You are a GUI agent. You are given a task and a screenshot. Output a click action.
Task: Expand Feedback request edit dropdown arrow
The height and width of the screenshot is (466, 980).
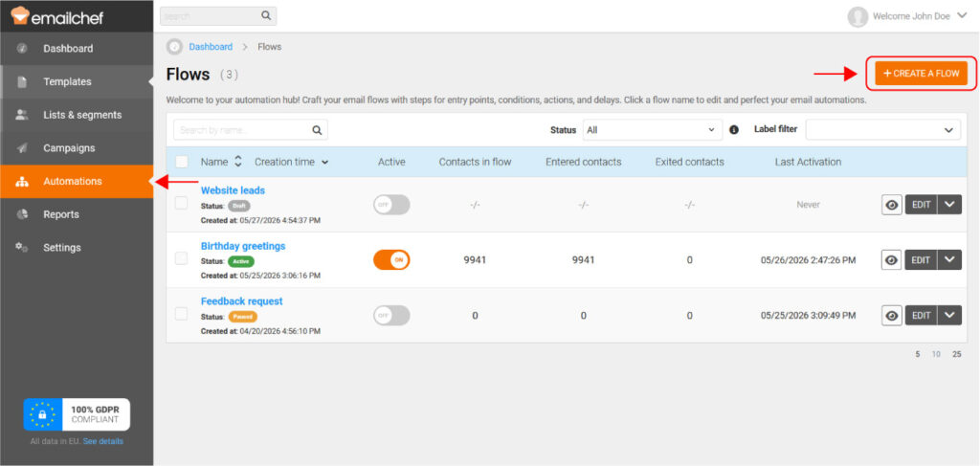point(949,316)
